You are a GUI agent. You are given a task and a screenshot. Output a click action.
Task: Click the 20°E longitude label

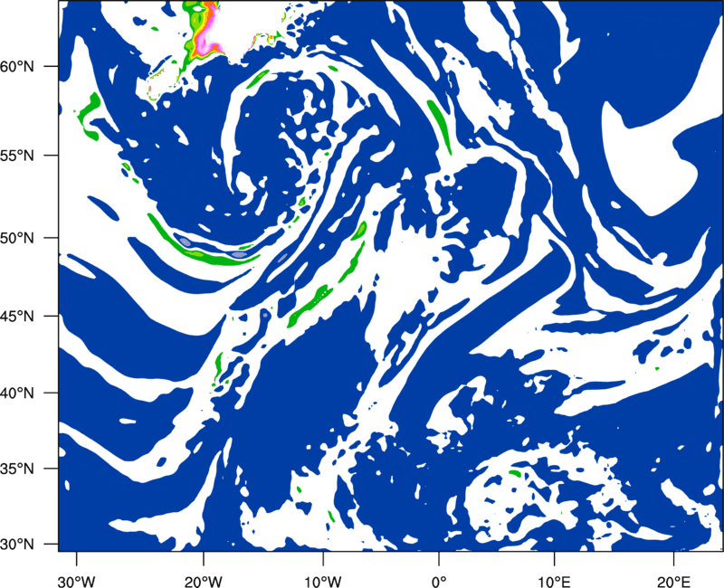[x=673, y=582]
